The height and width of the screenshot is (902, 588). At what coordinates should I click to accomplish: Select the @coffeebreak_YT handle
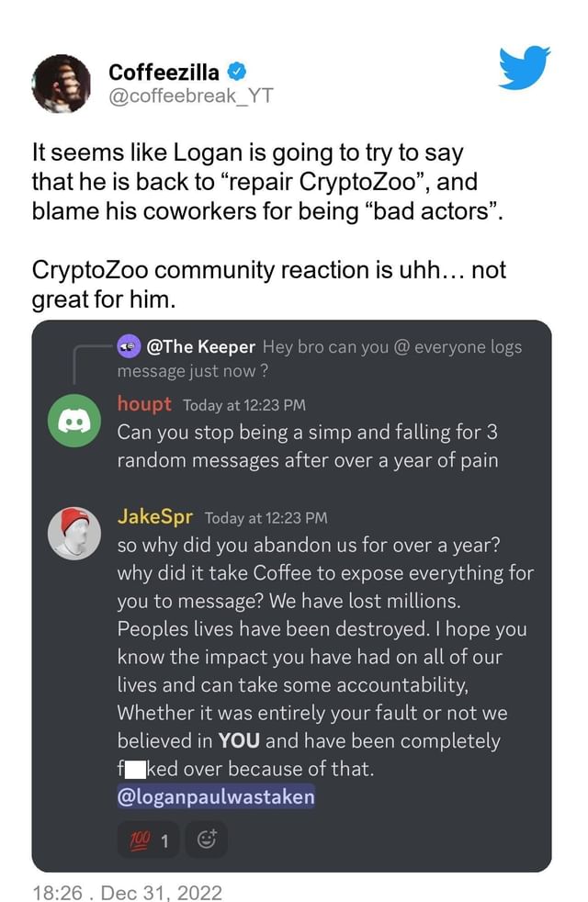coord(175,93)
